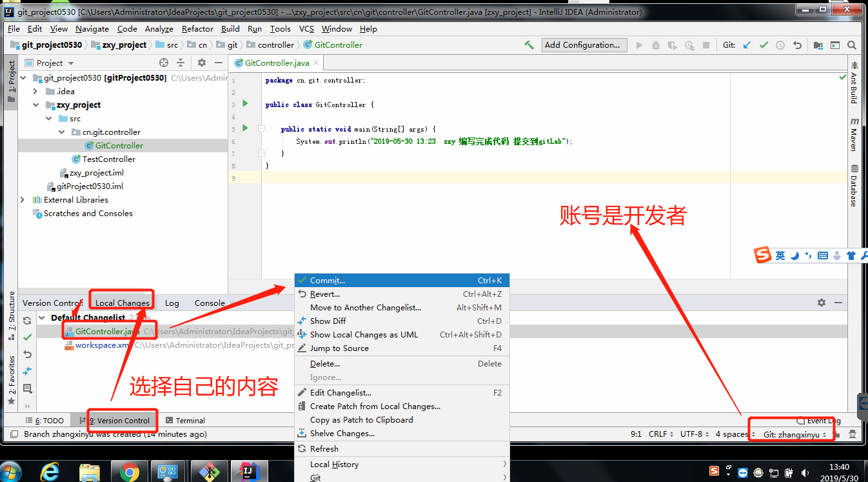Screen dimensions: 868x482
Task: Open the UTF-8 encoding selector
Action: [x=695, y=434]
